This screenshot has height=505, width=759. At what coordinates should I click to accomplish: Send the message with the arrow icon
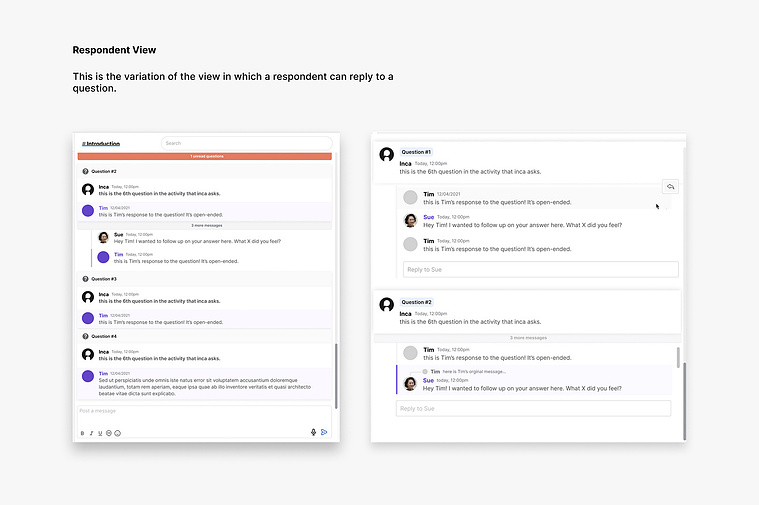coord(324,432)
